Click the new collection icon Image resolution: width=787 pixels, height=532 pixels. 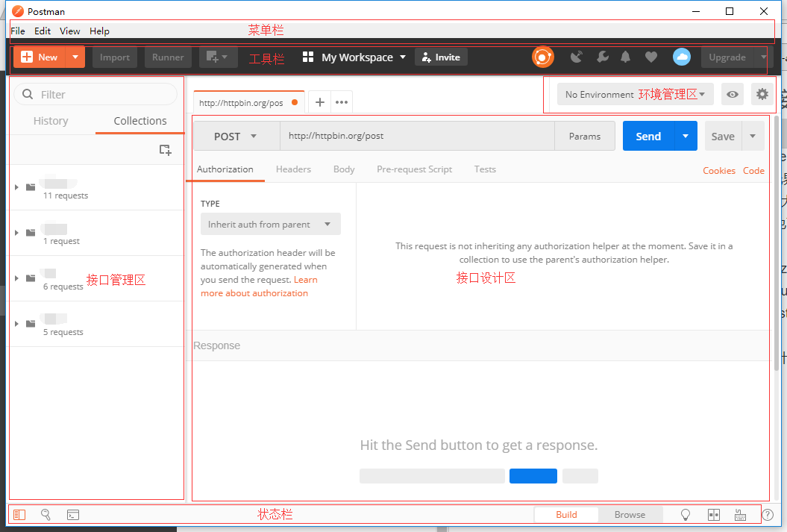point(165,149)
